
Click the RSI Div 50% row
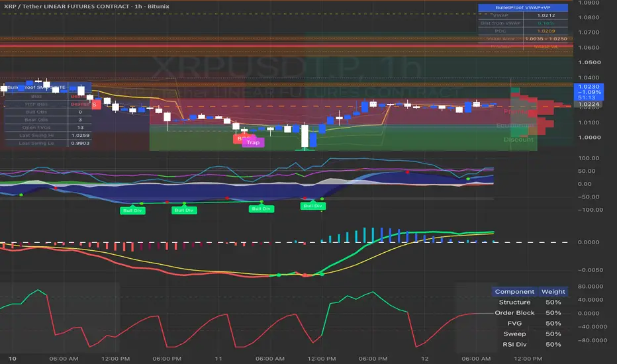pyautogui.click(x=530, y=344)
